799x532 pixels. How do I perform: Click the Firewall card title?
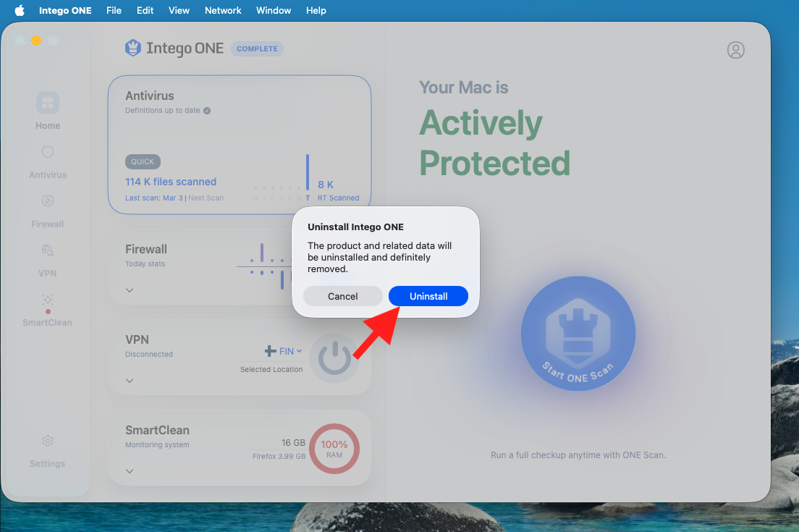point(146,249)
